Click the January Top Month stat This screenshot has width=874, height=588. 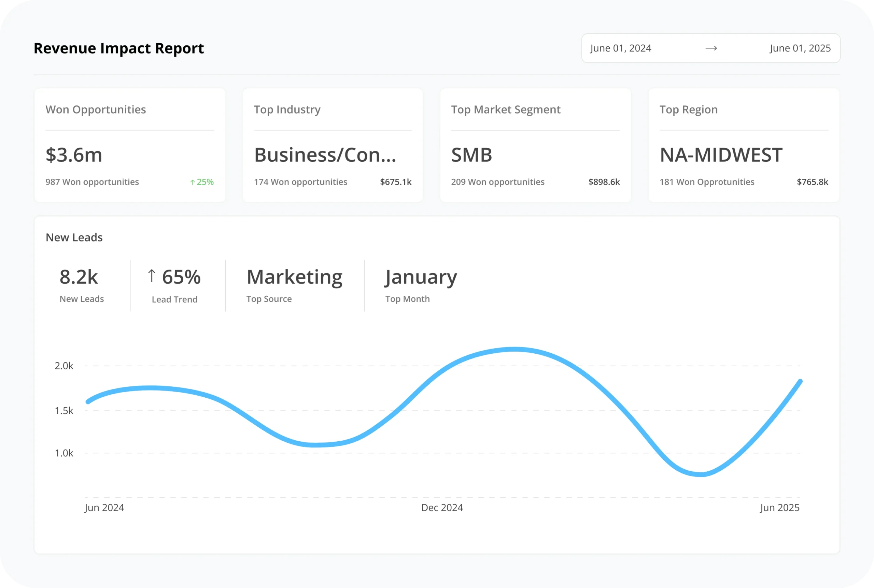tap(421, 277)
